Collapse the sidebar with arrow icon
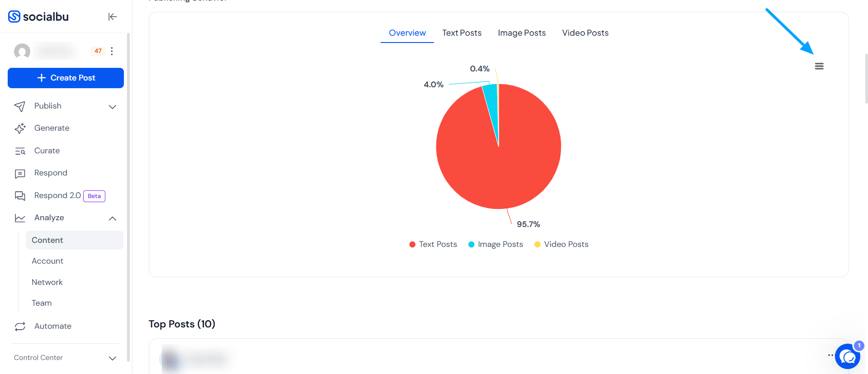 click(x=113, y=17)
